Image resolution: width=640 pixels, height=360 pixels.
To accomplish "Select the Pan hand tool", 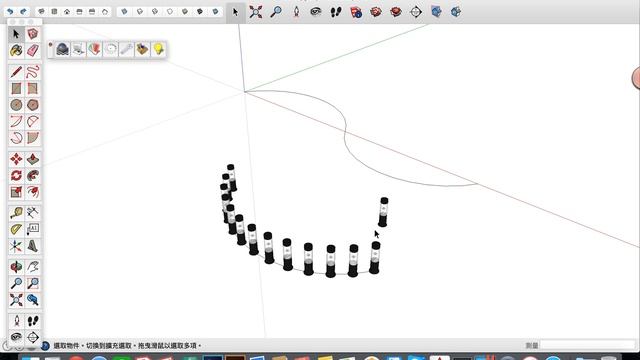I will pos(33,267).
